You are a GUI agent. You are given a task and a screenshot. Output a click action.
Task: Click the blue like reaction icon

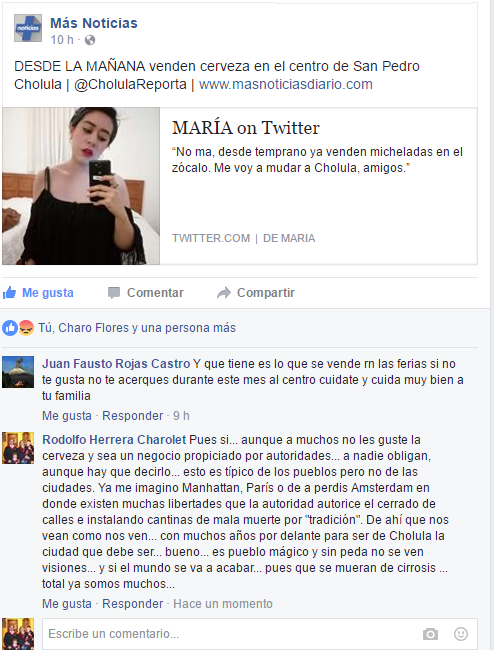(10, 328)
